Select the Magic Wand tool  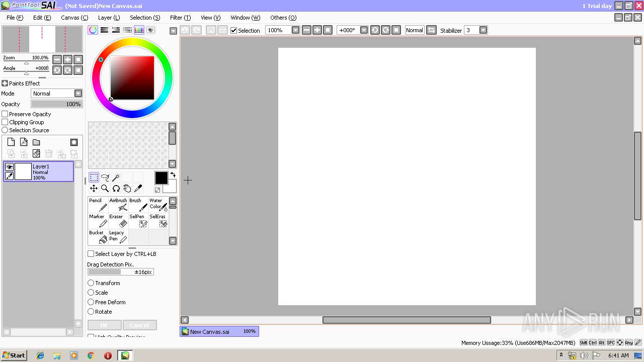pyautogui.click(x=116, y=177)
